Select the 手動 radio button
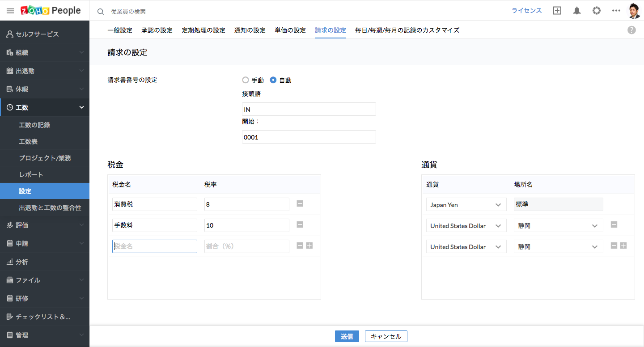This screenshot has height=347, width=644. pyautogui.click(x=245, y=80)
